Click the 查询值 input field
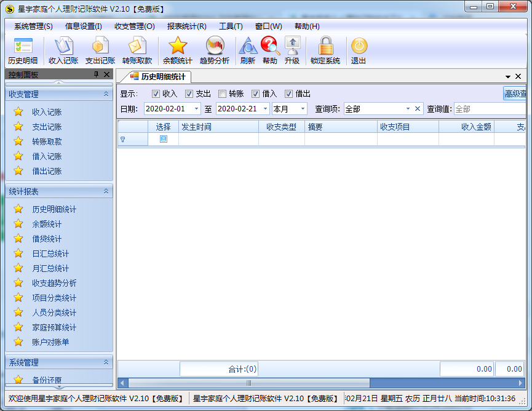This screenshot has width=532, height=411. pos(490,109)
